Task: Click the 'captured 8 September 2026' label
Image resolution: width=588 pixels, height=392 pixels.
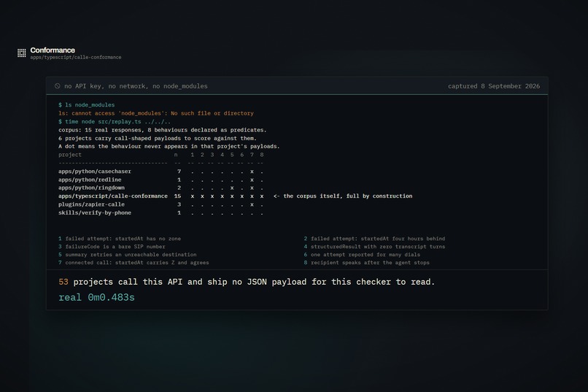Action: (x=494, y=86)
